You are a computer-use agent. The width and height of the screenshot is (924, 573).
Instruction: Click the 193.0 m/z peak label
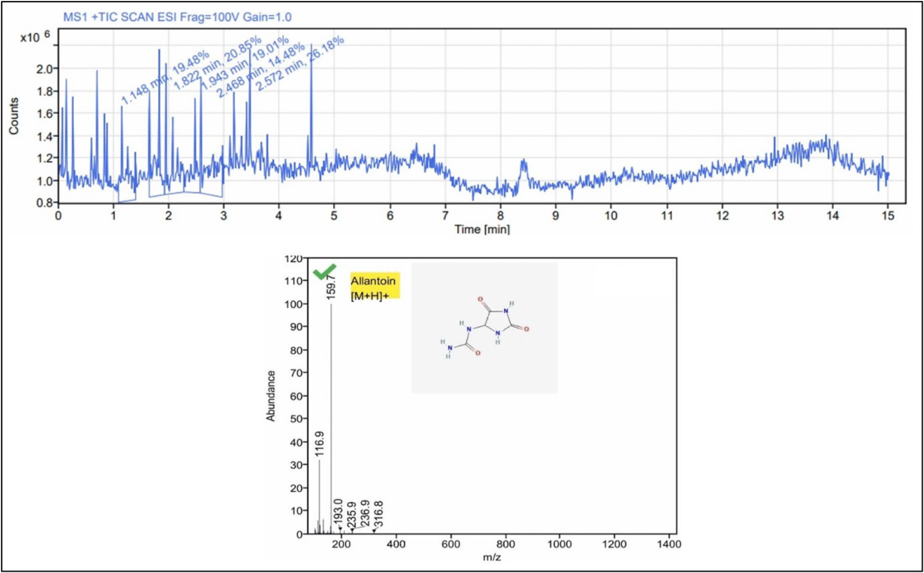(338, 511)
